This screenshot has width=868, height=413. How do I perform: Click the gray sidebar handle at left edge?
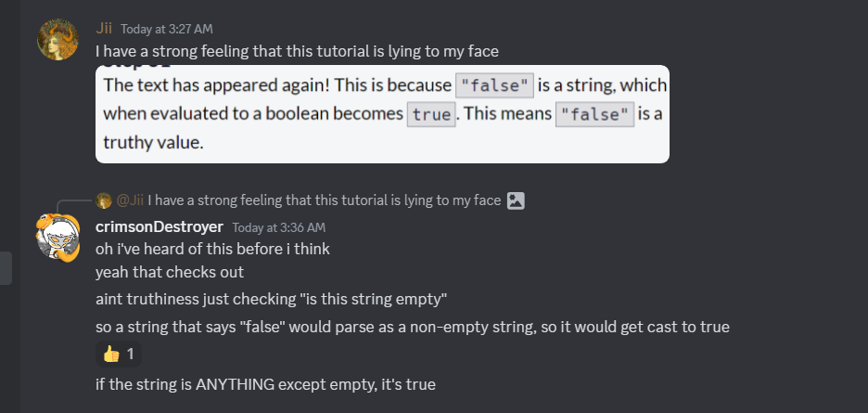[6, 268]
